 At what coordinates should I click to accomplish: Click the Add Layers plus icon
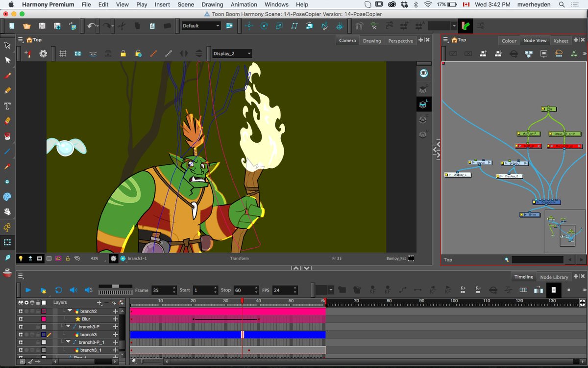(99, 303)
